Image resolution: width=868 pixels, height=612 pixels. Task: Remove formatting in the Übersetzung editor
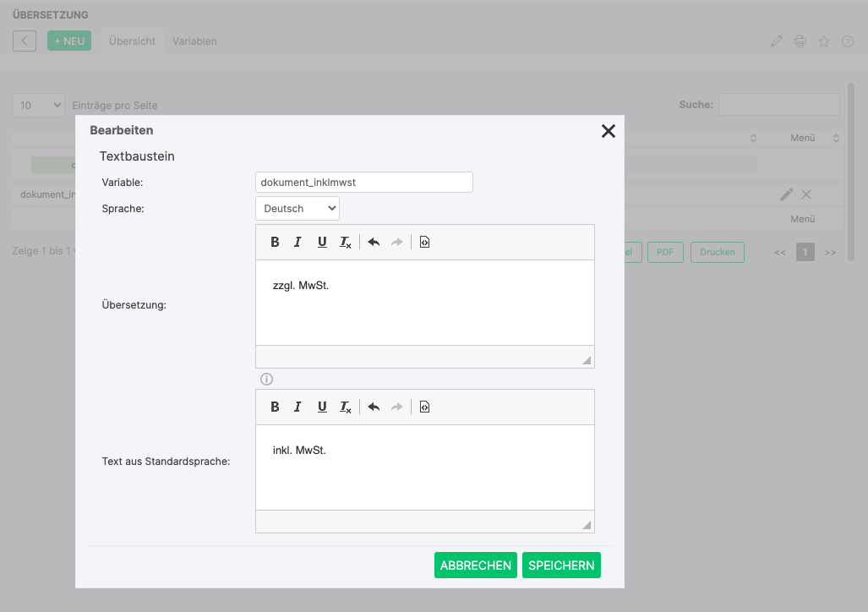point(346,243)
